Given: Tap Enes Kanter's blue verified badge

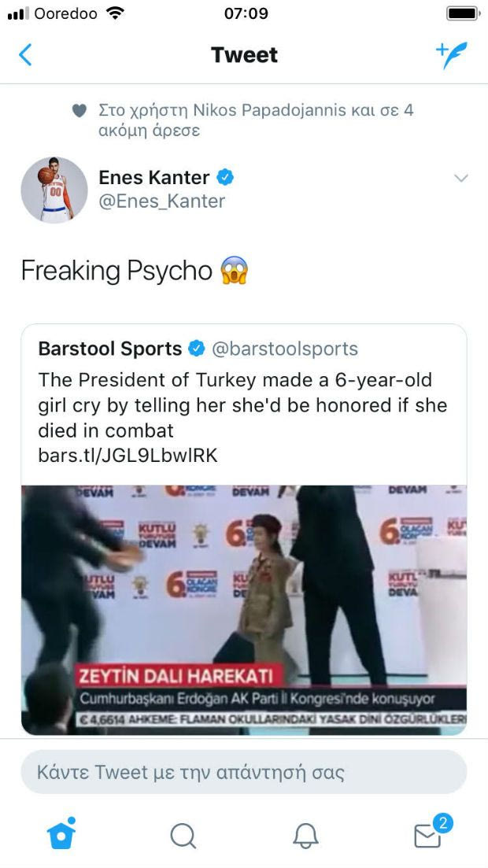Looking at the screenshot, I should pos(225,178).
